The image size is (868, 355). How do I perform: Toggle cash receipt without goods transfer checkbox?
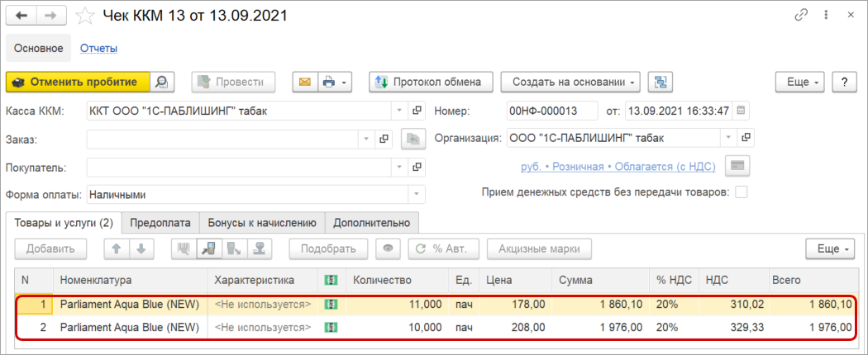tap(741, 192)
